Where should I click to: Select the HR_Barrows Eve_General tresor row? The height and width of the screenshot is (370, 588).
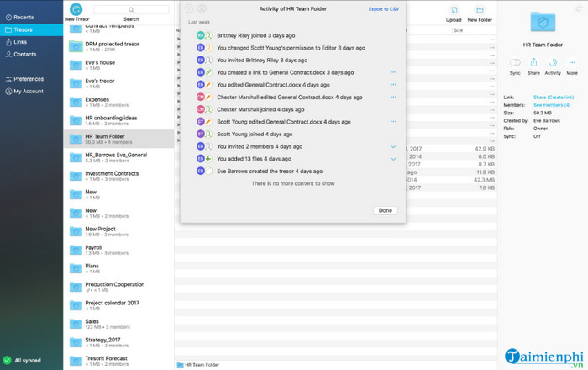[x=119, y=157]
